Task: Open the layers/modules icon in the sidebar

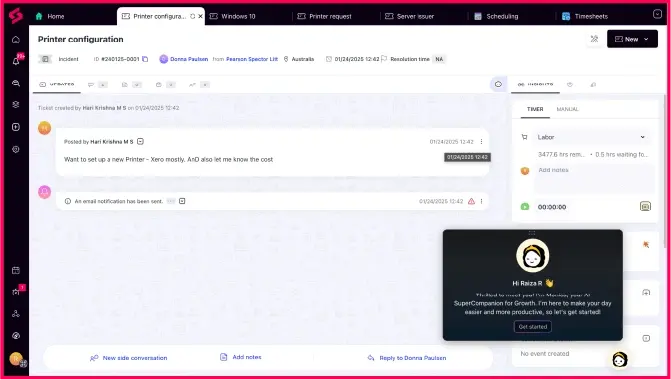Action: 16,105
